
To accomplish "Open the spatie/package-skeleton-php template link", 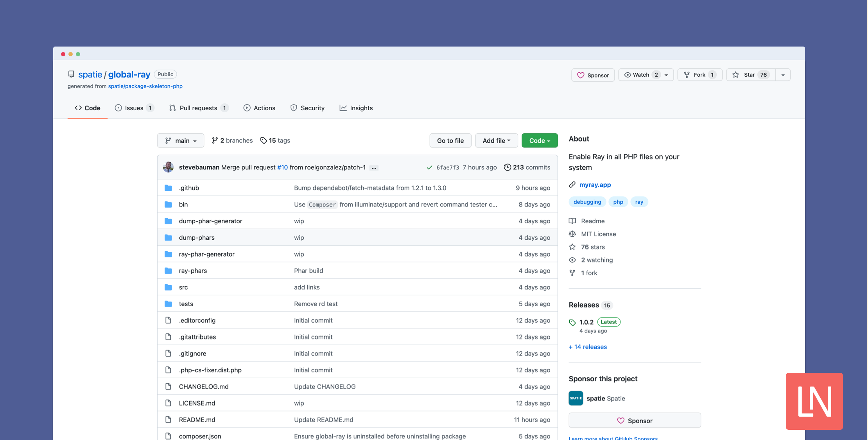I will click(x=145, y=86).
